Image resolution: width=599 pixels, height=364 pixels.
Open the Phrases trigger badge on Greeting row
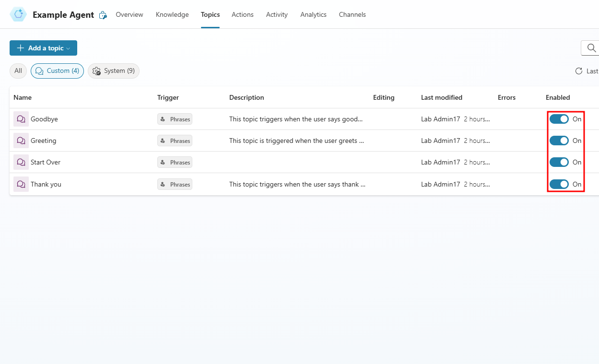tap(175, 141)
